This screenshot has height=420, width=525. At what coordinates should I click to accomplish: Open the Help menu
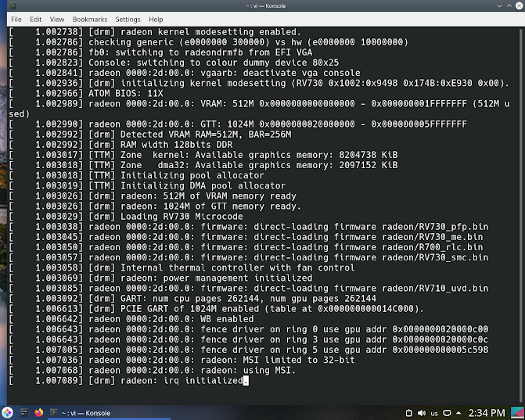[156, 20]
